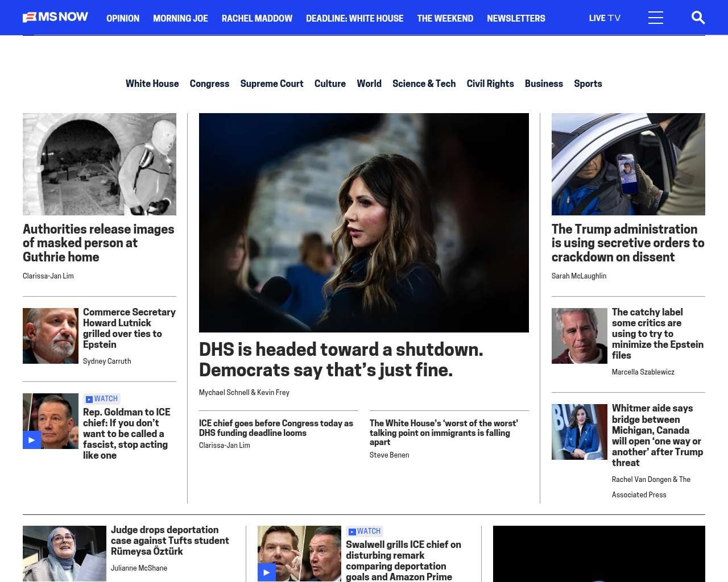Click WATCH badge above Rep. Goldman story

pos(102,399)
